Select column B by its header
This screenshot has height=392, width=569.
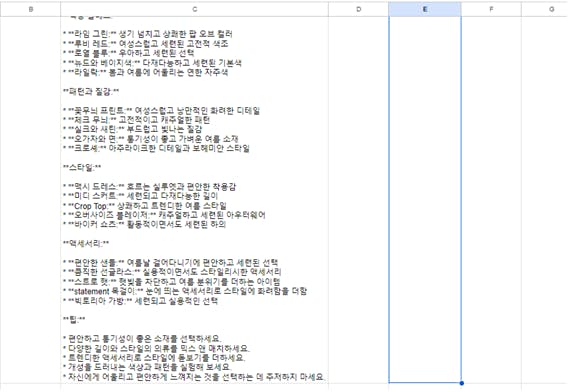30,9
